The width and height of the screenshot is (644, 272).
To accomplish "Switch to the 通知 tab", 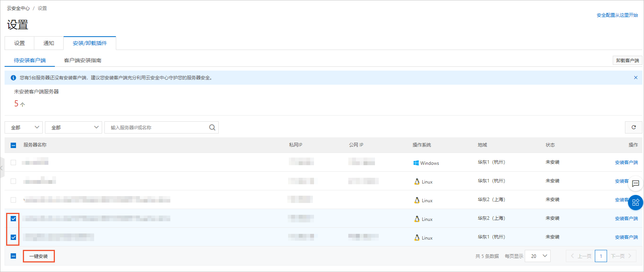I will click(x=49, y=43).
